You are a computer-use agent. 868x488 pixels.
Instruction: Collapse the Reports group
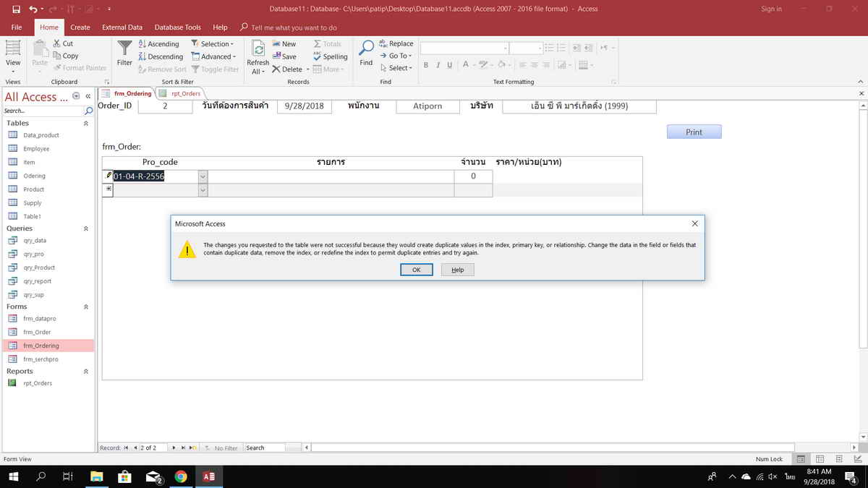[x=86, y=372]
